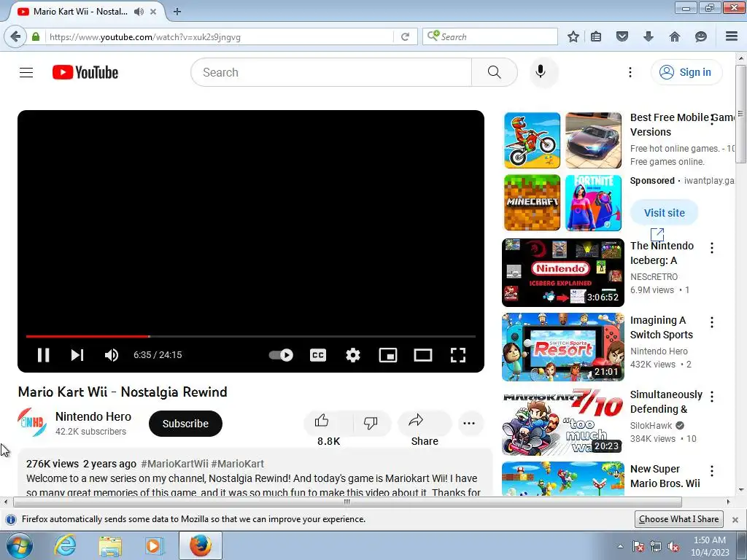Open a new Firefox tab
This screenshot has height=560, width=747.
[177, 12]
